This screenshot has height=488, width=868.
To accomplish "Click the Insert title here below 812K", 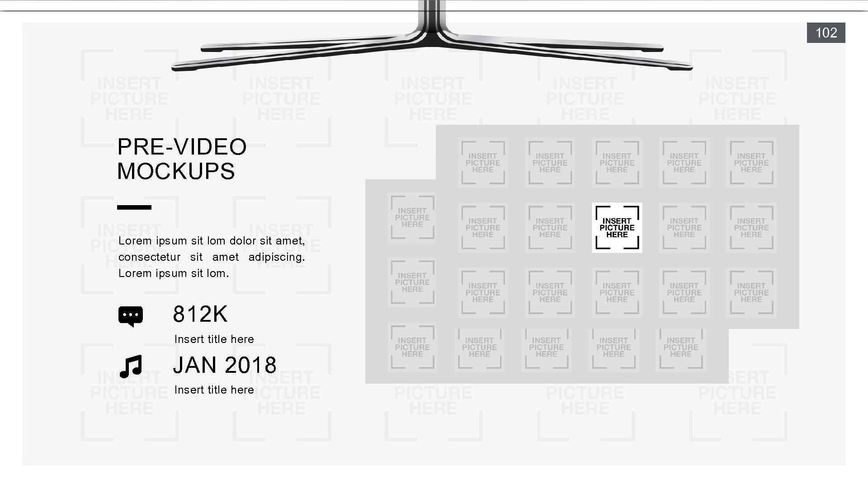I will (x=213, y=338).
